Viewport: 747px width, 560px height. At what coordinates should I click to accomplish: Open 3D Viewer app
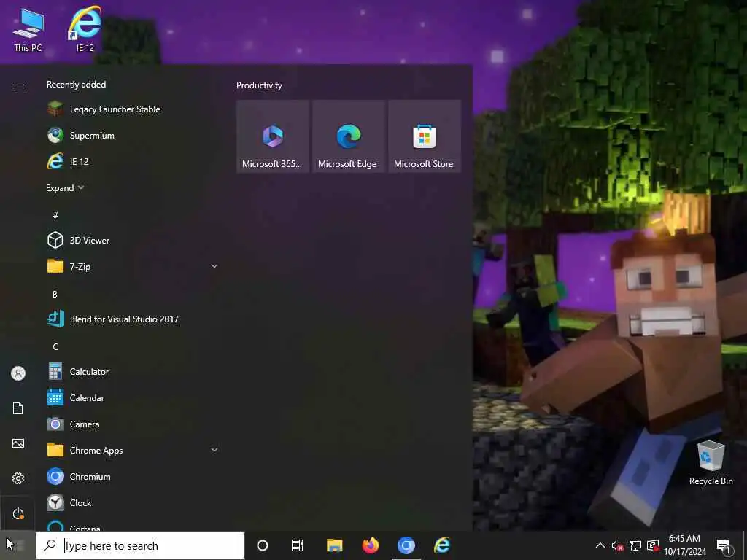133,240
